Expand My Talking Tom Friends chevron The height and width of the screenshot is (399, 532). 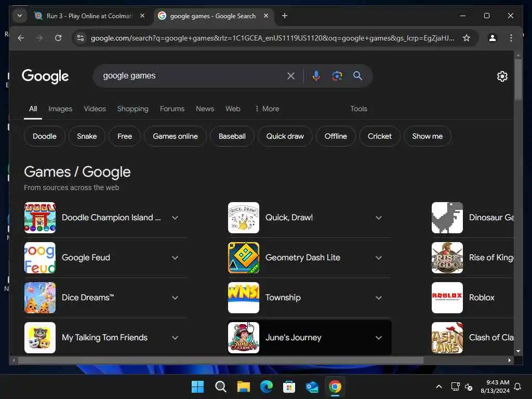pyautogui.click(x=175, y=338)
